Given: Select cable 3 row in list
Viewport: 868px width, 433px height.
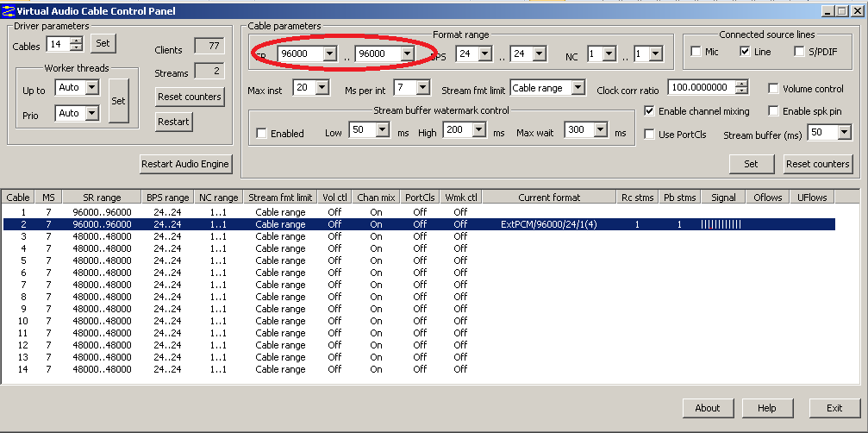Looking at the screenshot, I should click(x=419, y=236).
